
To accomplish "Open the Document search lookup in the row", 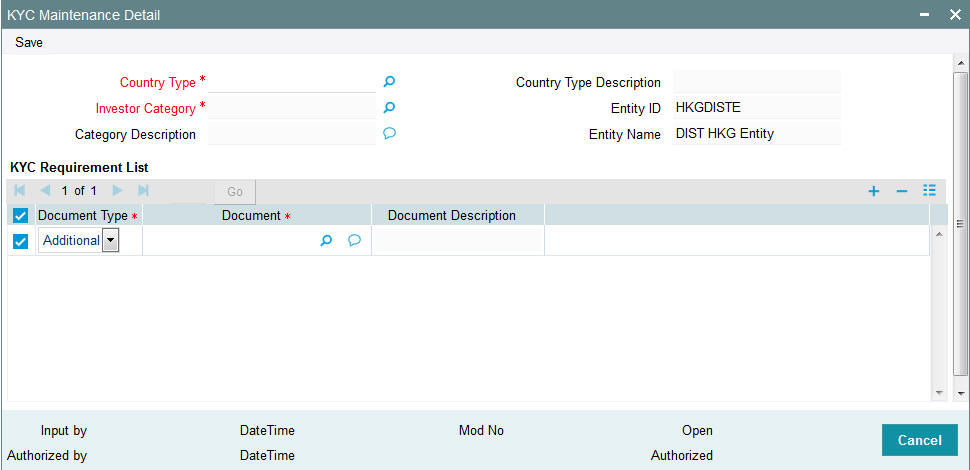I will point(326,241).
